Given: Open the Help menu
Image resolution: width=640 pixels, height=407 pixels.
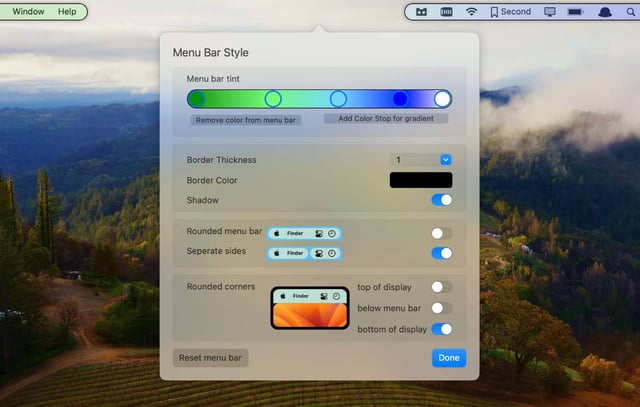Looking at the screenshot, I should tap(67, 11).
